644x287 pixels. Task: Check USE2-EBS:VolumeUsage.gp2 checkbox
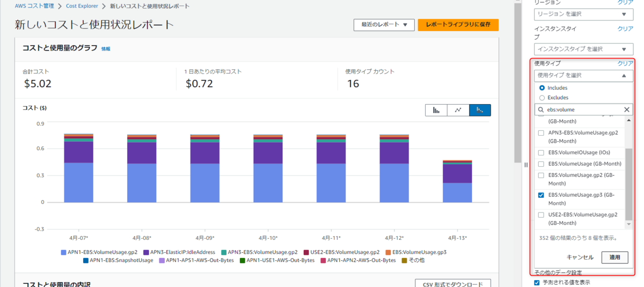[x=541, y=215]
